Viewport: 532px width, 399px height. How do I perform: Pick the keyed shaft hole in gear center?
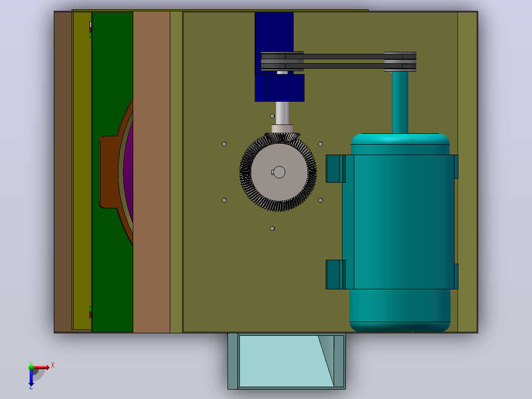[278, 172]
